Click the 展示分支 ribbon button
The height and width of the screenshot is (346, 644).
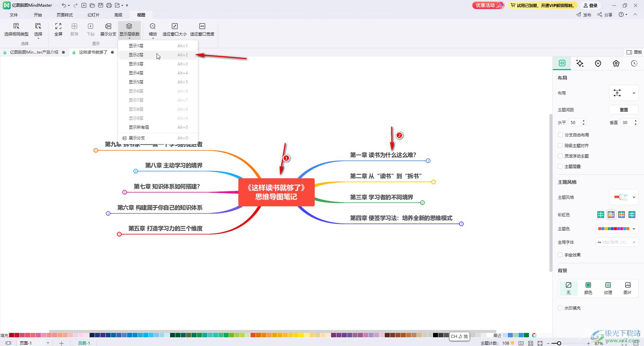click(x=108, y=30)
